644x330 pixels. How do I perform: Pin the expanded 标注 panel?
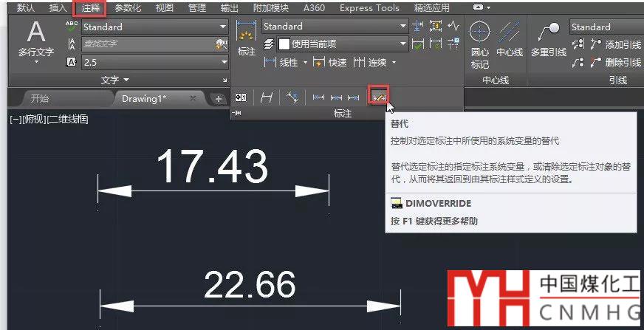pos(238,113)
